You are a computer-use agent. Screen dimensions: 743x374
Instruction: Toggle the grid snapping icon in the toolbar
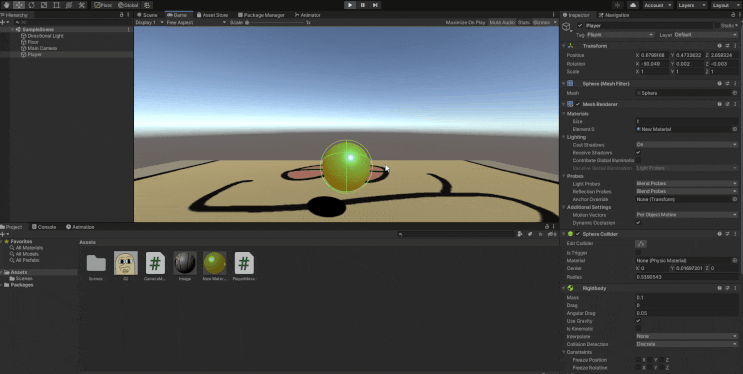(147, 5)
